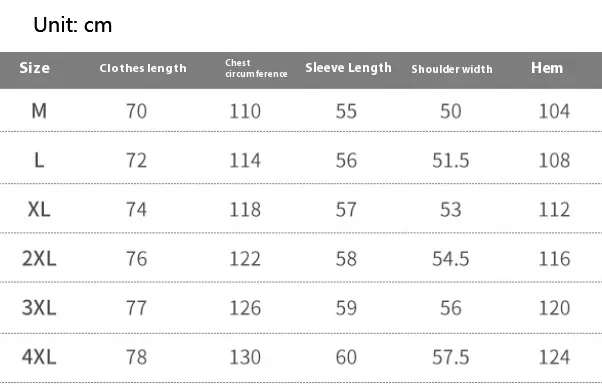Screen dimensions: 602x384
Task: Click the L size row label
Action: (x=39, y=160)
